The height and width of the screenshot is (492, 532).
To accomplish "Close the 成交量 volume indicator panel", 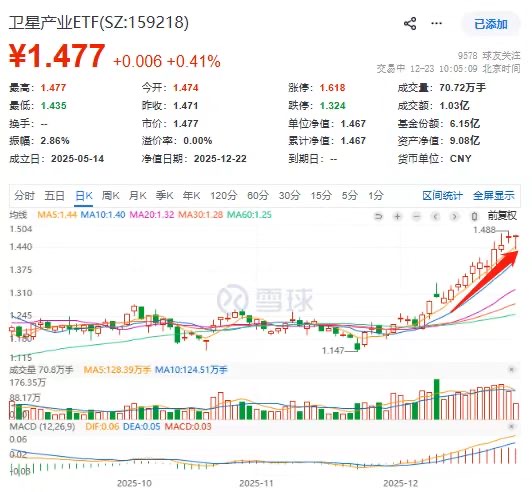I will 511,370.
